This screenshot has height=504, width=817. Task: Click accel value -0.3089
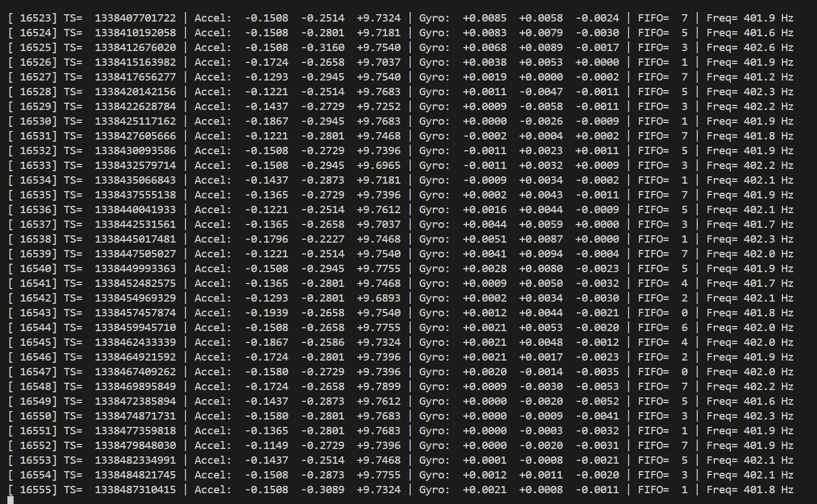pos(323,489)
